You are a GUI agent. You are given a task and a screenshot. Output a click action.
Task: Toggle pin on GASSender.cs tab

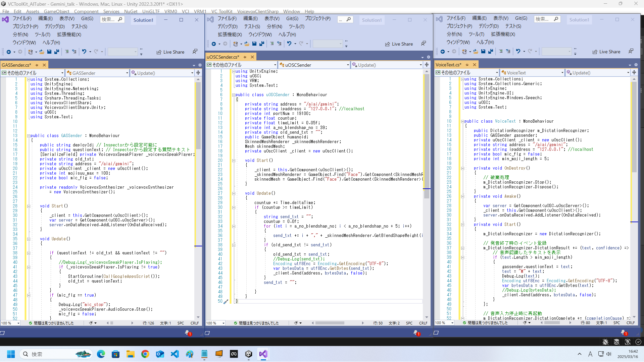click(x=37, y=65)
